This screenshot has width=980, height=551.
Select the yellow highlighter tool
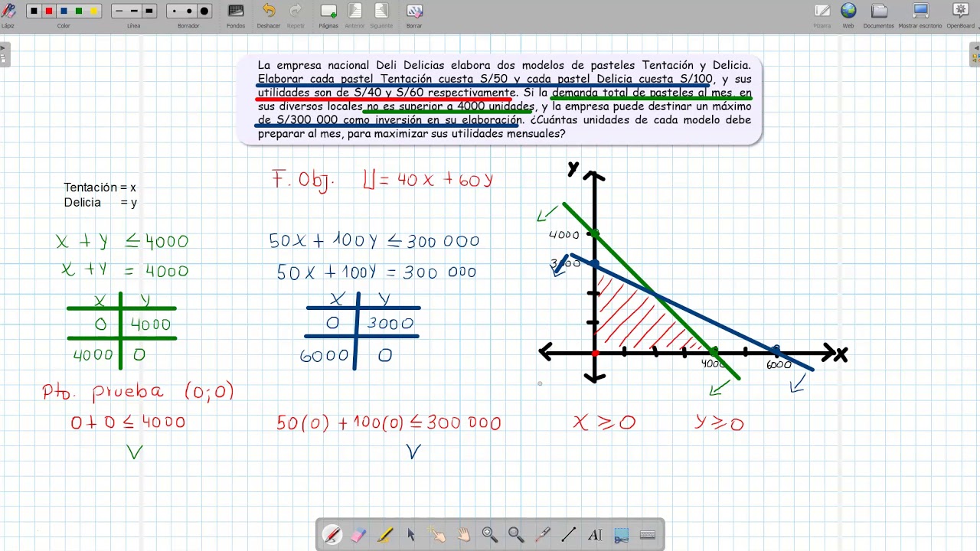click(x=385, y=535)
